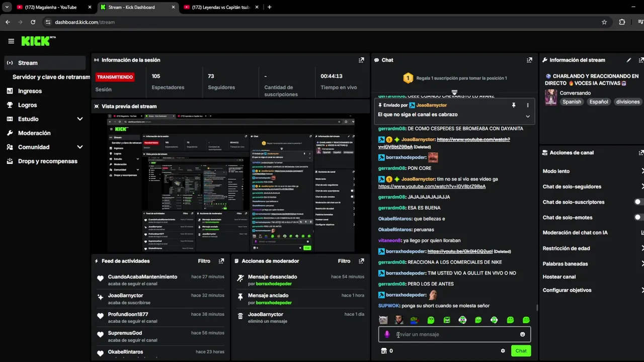This screenshot has width=644, height=362.
Task: Click the stream preview thumbnail
Action: [231, 183]
